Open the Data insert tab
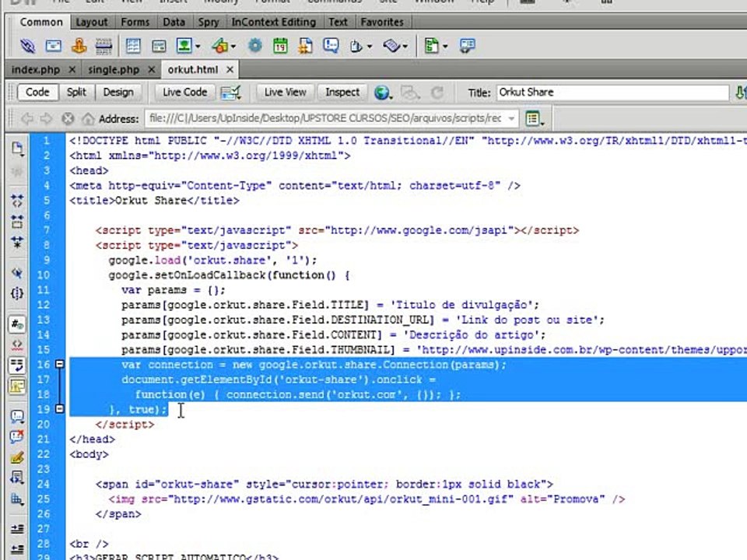The image size is (747, 560). (x=174, y=23)
